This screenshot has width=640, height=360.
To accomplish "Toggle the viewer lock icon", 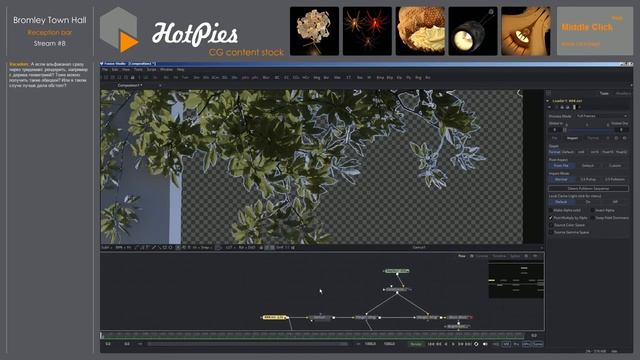I will coord(261,247).
